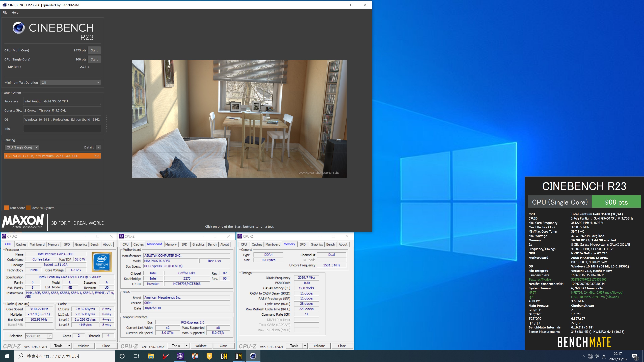Viewport: 644px width, 362px height.
Task: Click the rendered room image preview
Action: [x=239, y=119]
